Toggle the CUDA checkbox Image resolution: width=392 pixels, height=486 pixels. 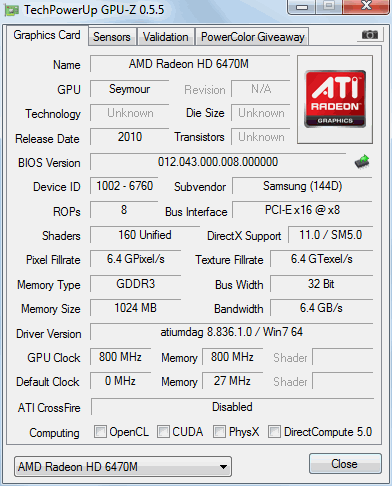(163, 431)
